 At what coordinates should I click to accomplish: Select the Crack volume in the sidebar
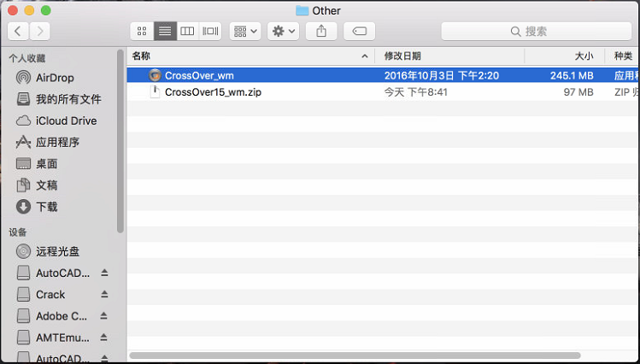[41, 295]
